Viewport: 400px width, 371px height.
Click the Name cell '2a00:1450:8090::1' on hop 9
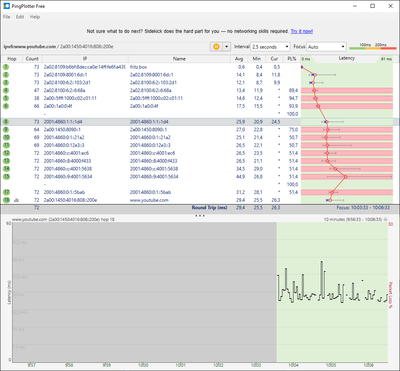[148, 129]
